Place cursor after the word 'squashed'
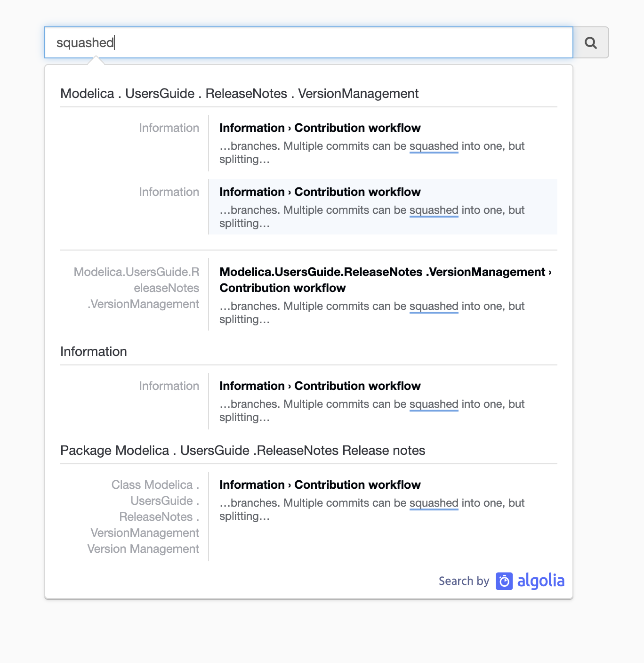The width and height of the screenshot is (644, 663). click(x=114, y=42)
